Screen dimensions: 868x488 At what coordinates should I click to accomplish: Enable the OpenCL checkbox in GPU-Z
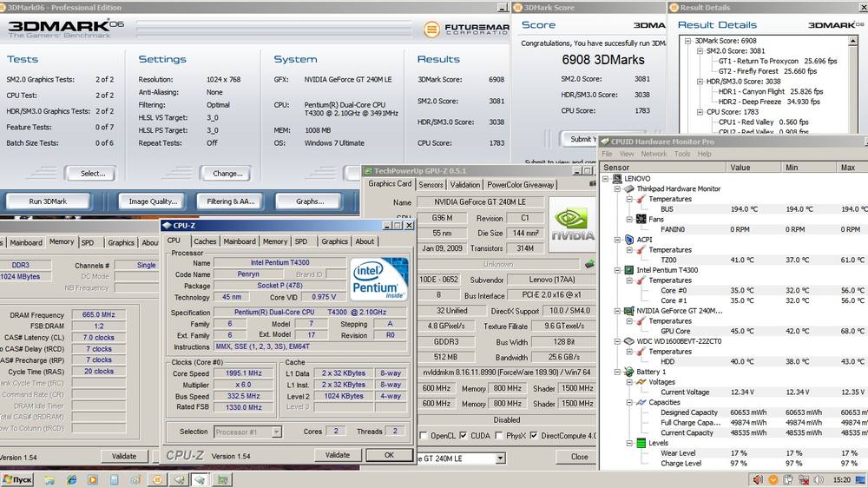(x=424, y=436)
